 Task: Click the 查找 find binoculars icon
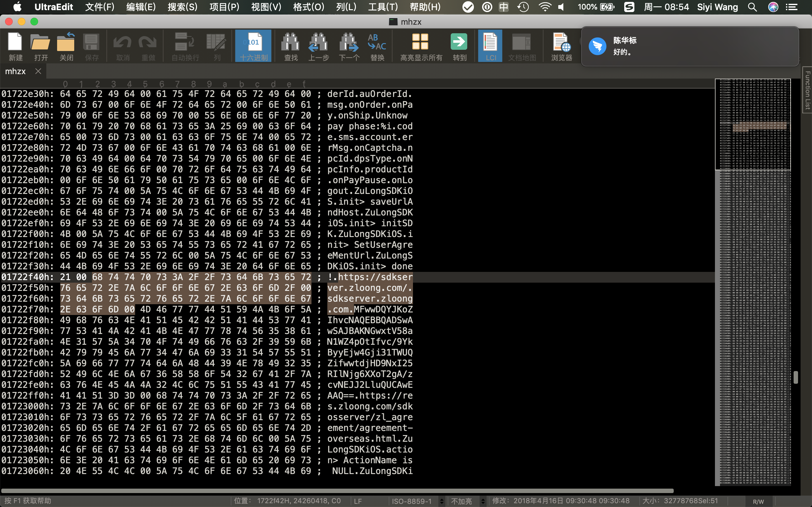291,46
